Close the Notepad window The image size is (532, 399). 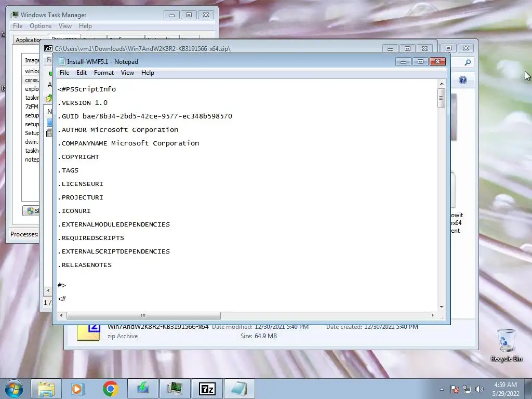[x=437, y=61]
